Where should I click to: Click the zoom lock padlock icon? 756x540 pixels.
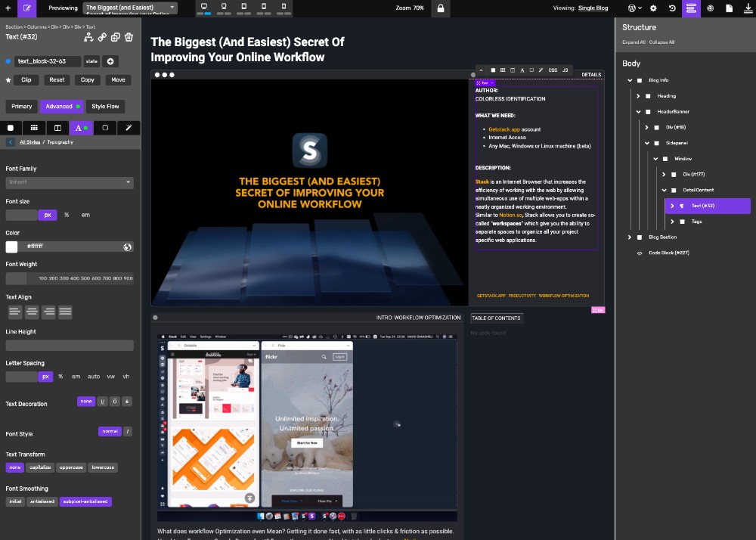tap(441, 8)
